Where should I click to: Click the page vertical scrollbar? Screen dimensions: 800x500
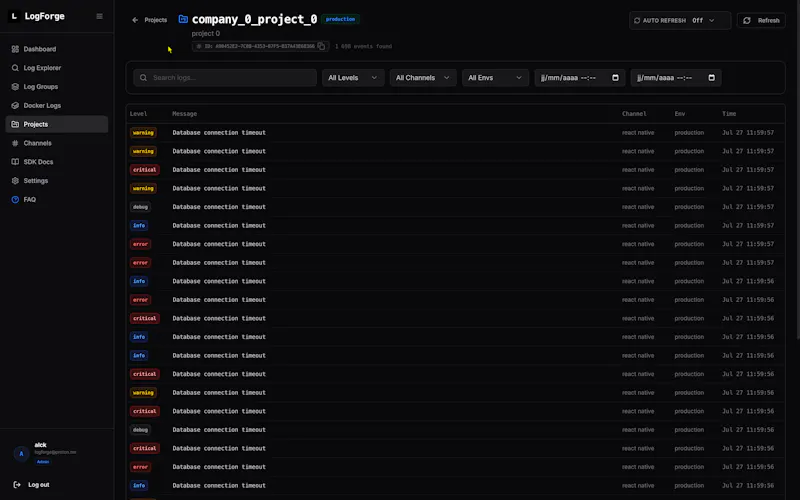pyautogui.click(x=797, y=168)
